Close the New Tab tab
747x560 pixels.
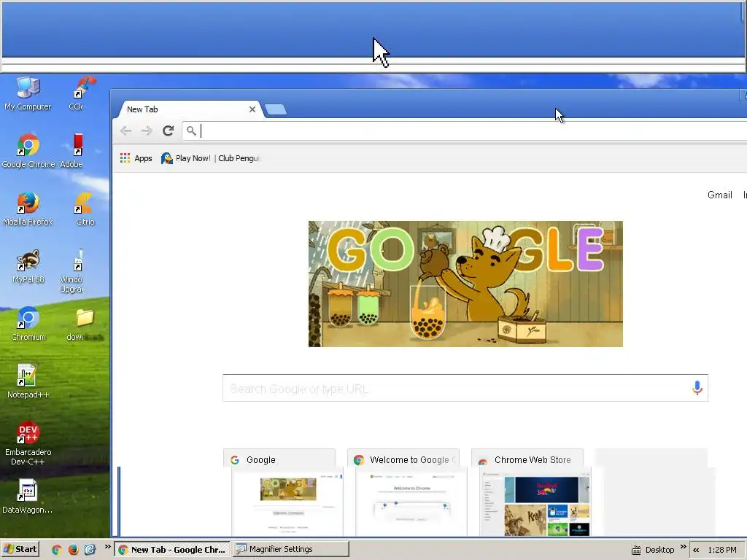click(x=252, y=109)
